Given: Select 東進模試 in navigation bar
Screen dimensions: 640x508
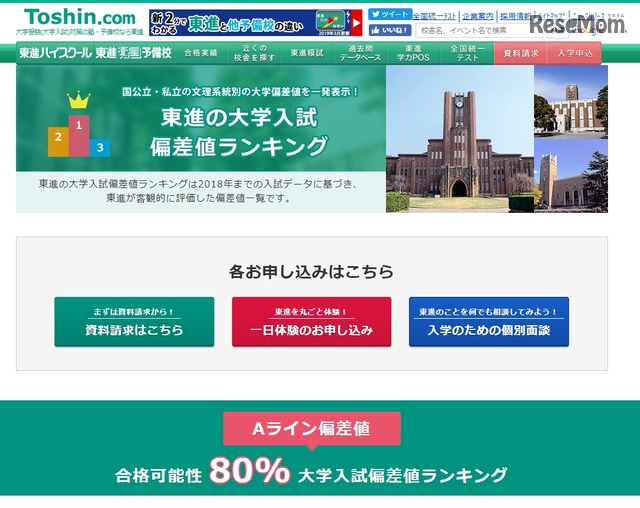Looking at the screenshot, I should pyautogui.click(x=307, y=53).
